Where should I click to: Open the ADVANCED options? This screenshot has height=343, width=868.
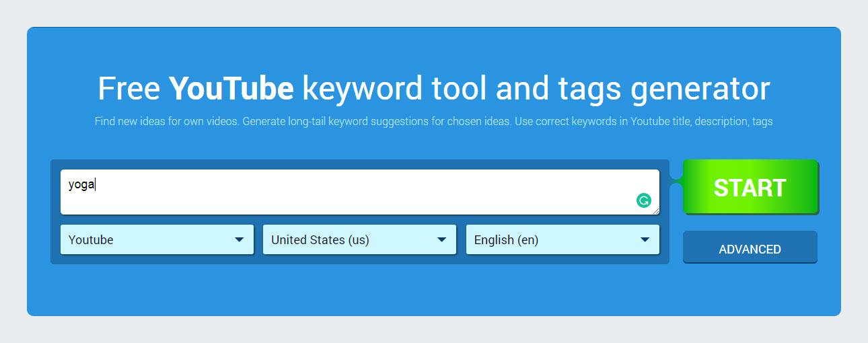coord(750,247)
